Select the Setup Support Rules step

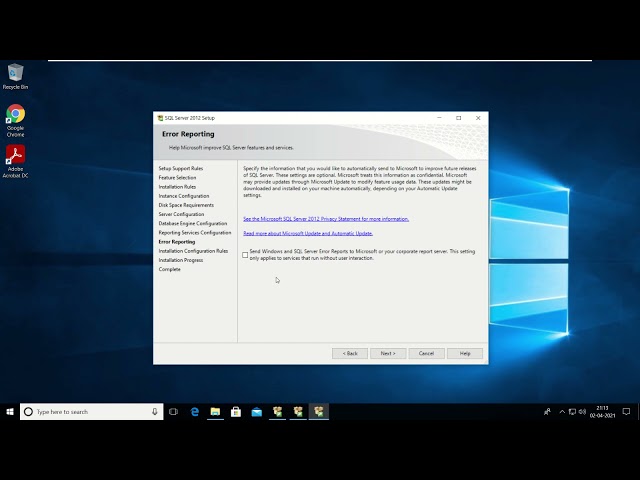[x=180, y=168]
